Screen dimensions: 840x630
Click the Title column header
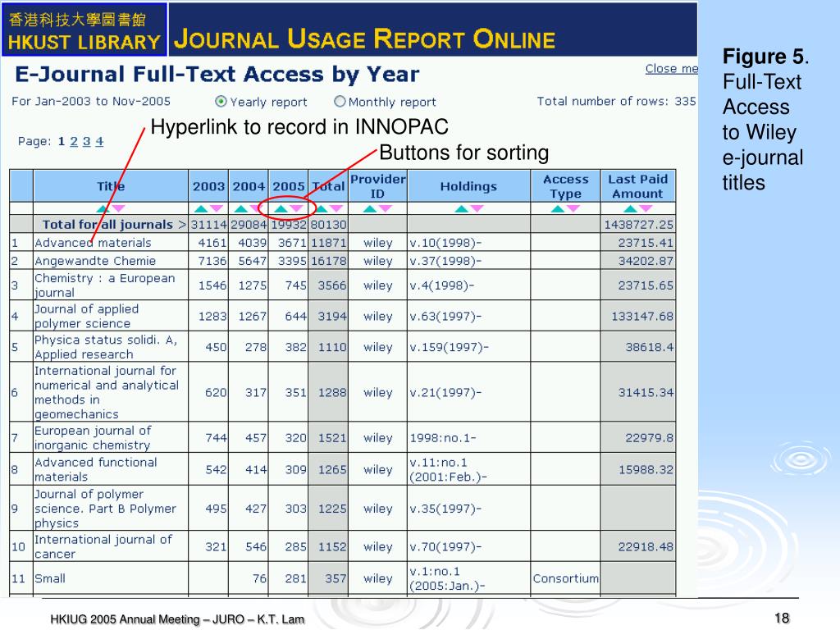111,186
